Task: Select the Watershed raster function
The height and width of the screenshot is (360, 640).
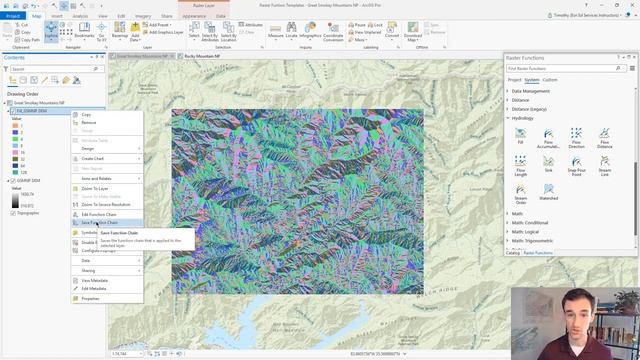Action: [548, 192]
